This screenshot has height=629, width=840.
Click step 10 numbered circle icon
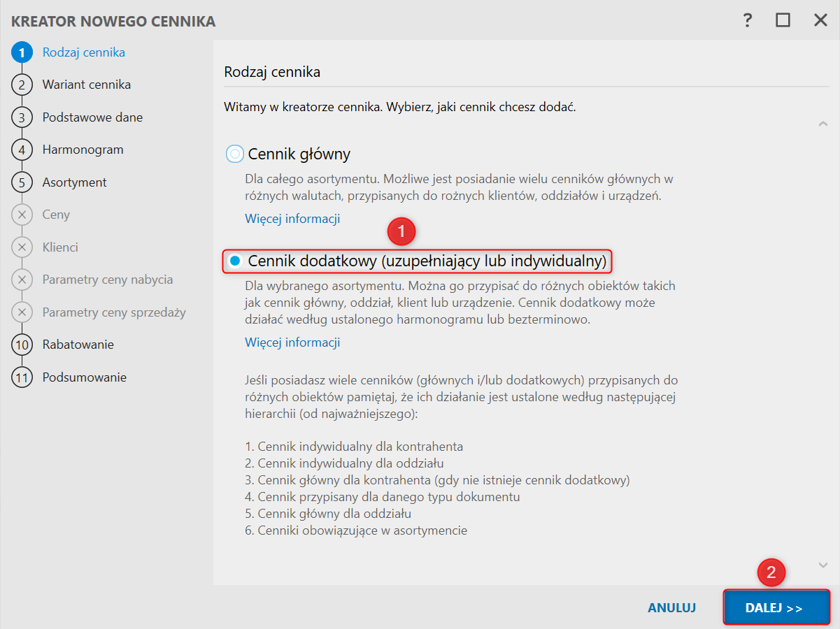point(22,345)
